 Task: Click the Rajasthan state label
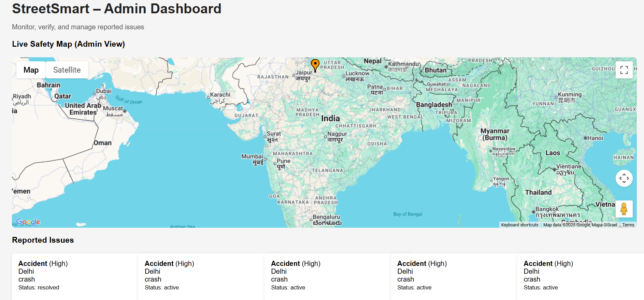273,77
